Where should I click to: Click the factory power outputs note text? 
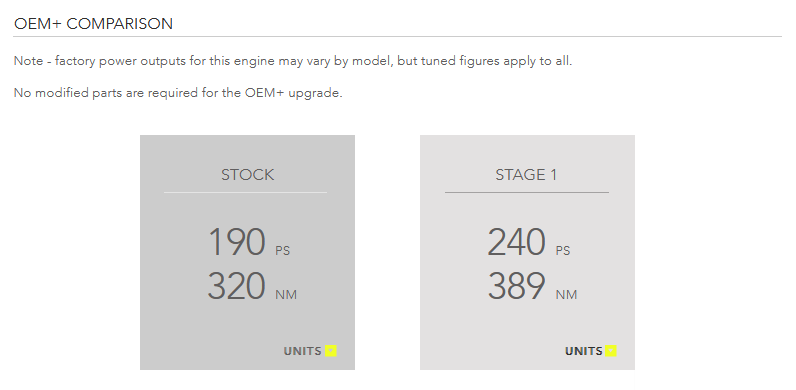point(293,61)
